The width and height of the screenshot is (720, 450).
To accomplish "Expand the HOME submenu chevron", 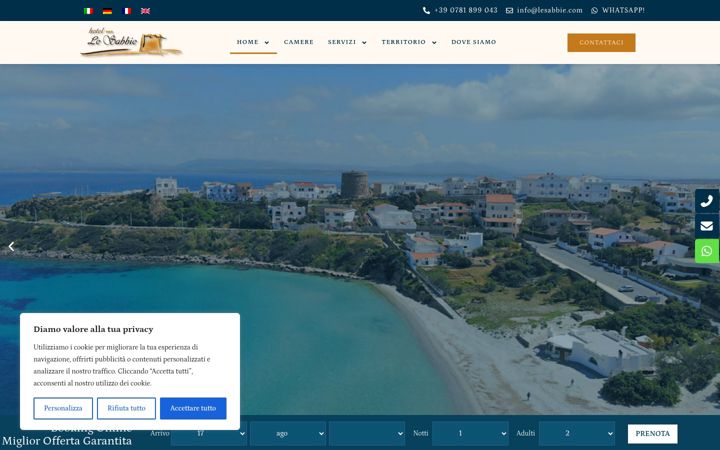I will pyautogui.click(x=267, y=43).
